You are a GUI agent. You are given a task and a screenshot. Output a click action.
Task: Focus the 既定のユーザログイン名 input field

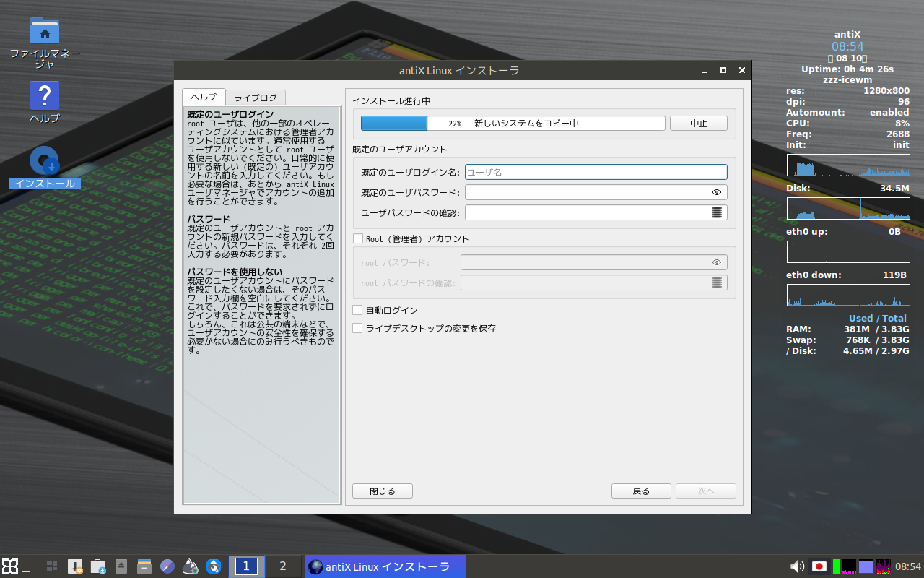[x=596, y=172]
